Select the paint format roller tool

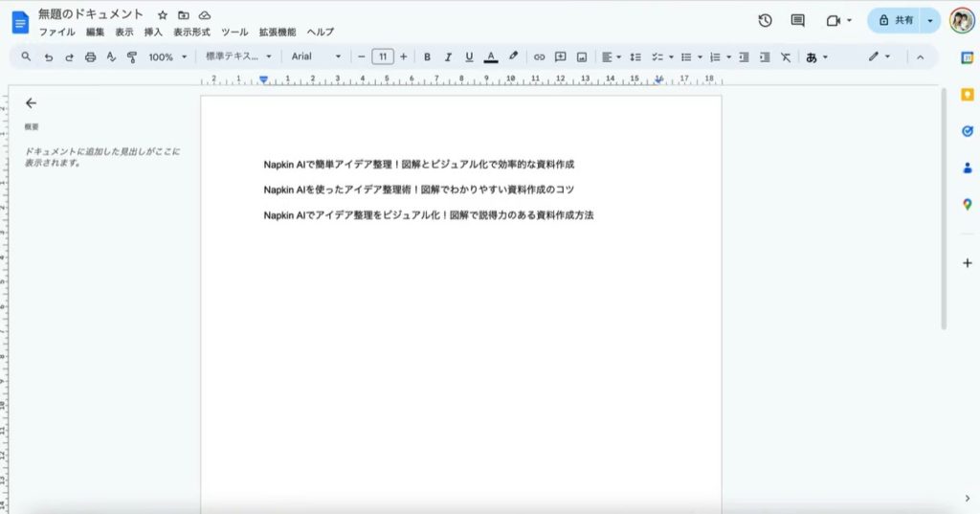point(132,57)
